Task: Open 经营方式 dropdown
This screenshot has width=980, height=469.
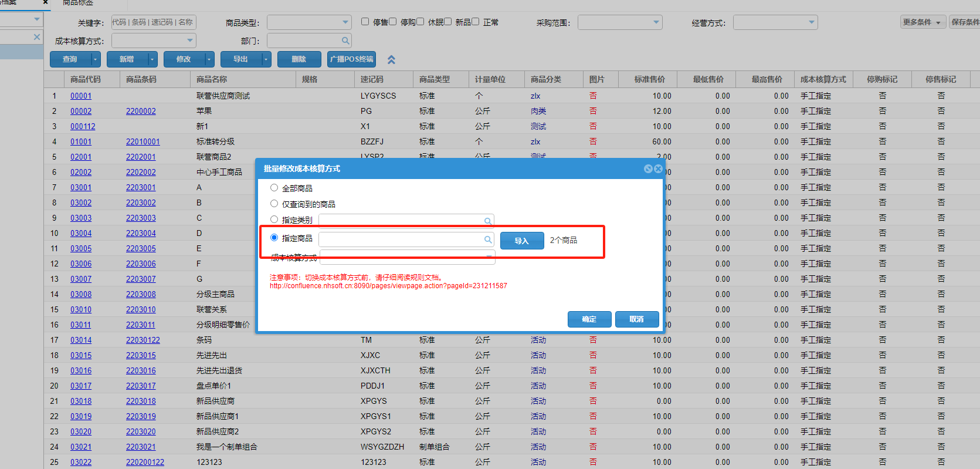Action: 812,22
